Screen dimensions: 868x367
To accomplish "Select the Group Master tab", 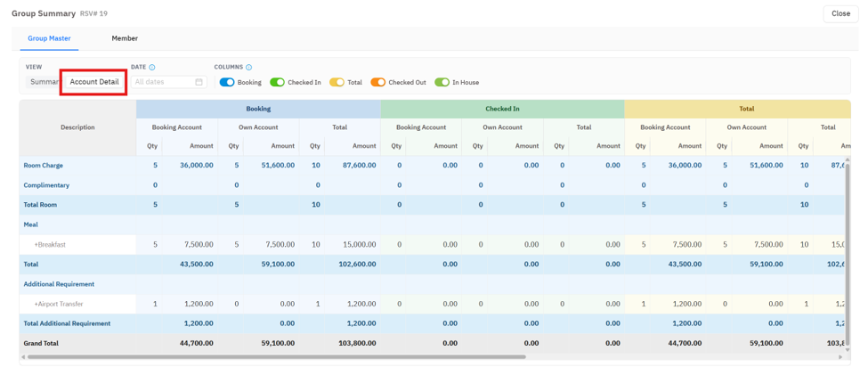I will [49, 38].
